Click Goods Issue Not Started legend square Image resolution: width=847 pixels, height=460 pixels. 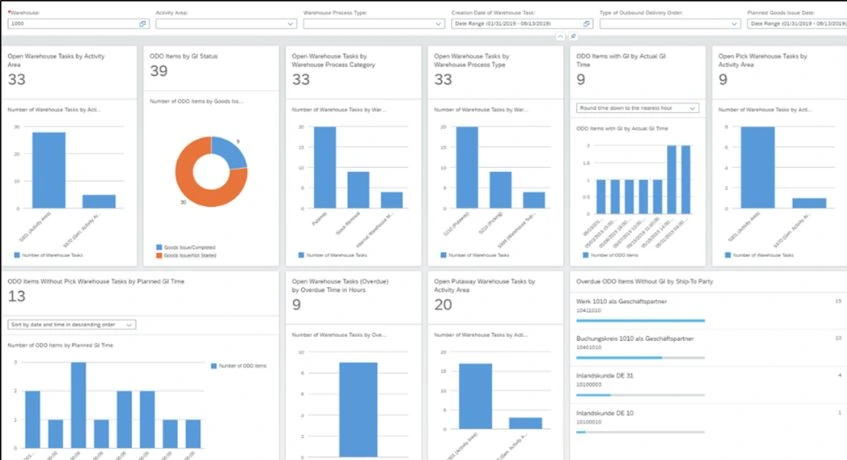point(159,255)
